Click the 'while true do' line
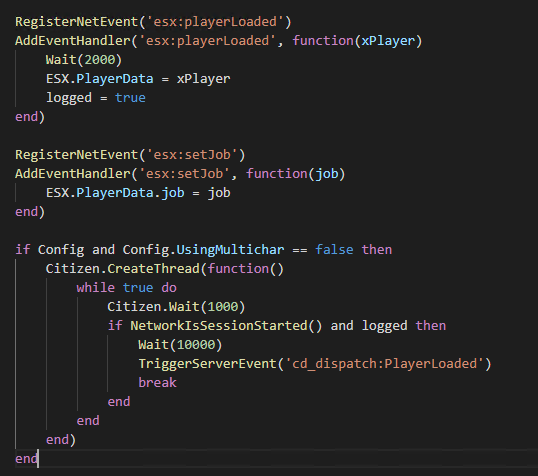The width and height of the screenshot is (538, 476). (126, 288)
